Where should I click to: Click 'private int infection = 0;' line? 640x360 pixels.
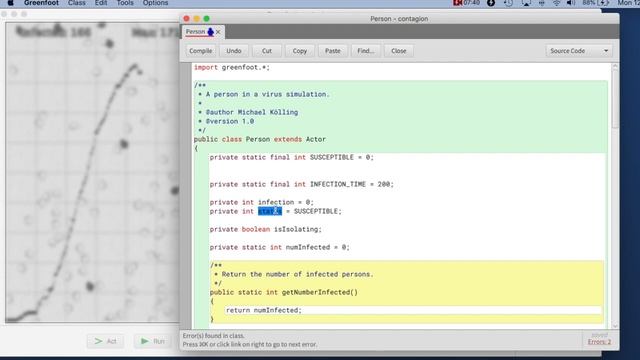pyautogui.click(x=262, y=202)
